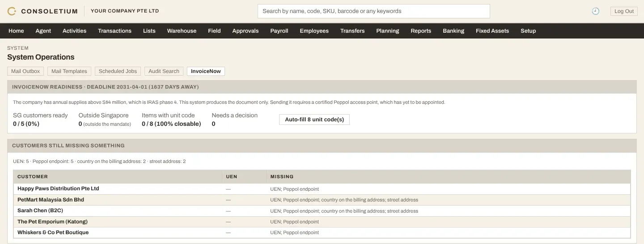644x244 pixels.
Task: Click the missing details for The Pet Emporium
Action: pos(295,222)
